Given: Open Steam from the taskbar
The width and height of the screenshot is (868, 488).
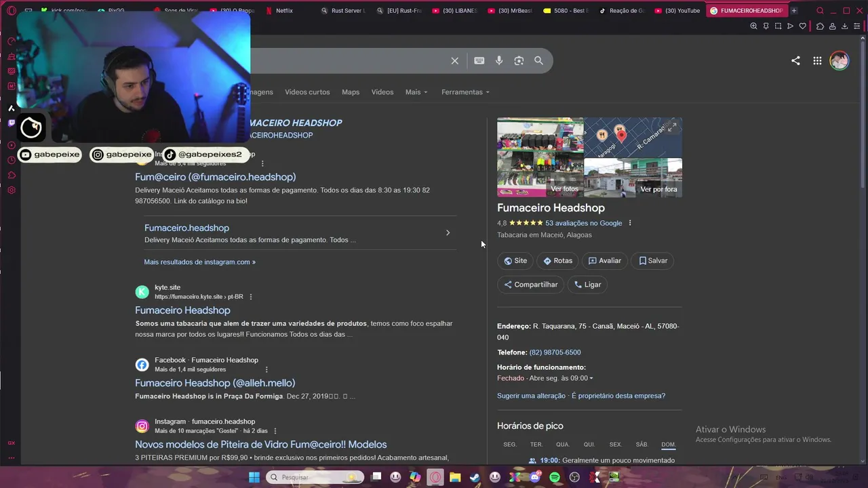Looking at the screenshot, I should [475, 477].
